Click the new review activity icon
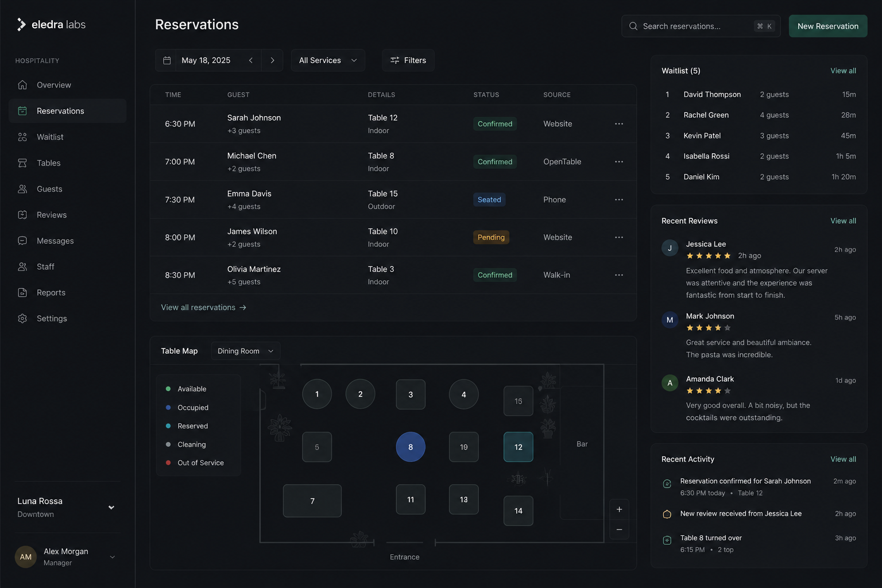Image resolution: width=882 pixels, height=588 pixels. coord(667,514)
